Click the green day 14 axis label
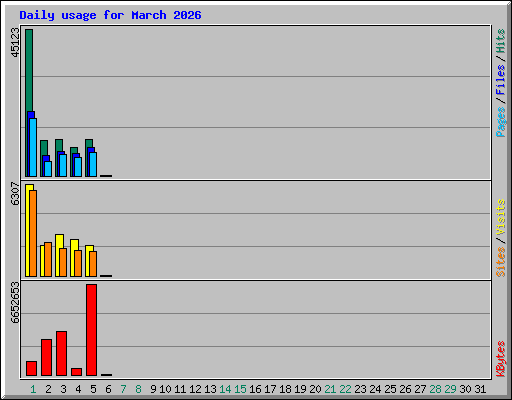 pyautogui.click(x=225, y=389)
